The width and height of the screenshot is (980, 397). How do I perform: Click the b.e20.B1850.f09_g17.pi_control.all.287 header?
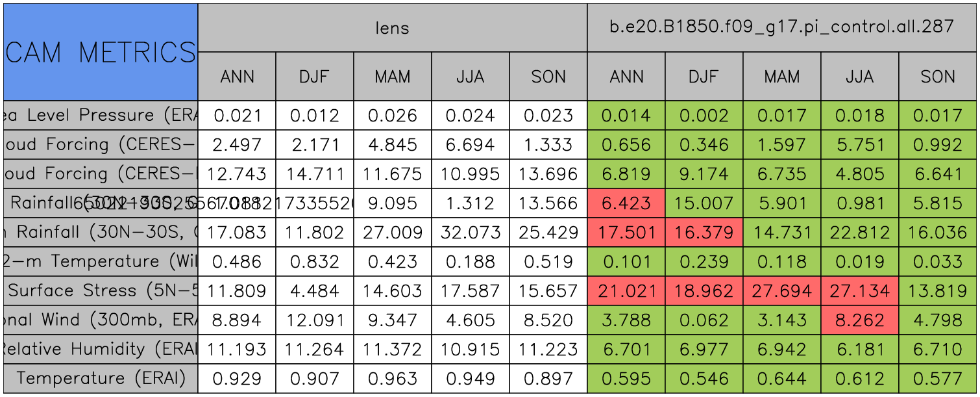pyautogui.click(x=781, y=27)
